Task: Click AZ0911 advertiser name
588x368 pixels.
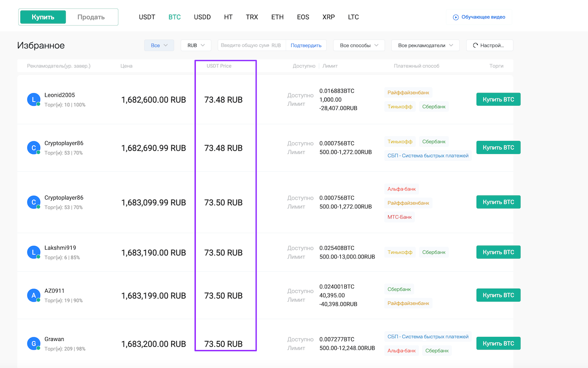Action: [55, 291]
